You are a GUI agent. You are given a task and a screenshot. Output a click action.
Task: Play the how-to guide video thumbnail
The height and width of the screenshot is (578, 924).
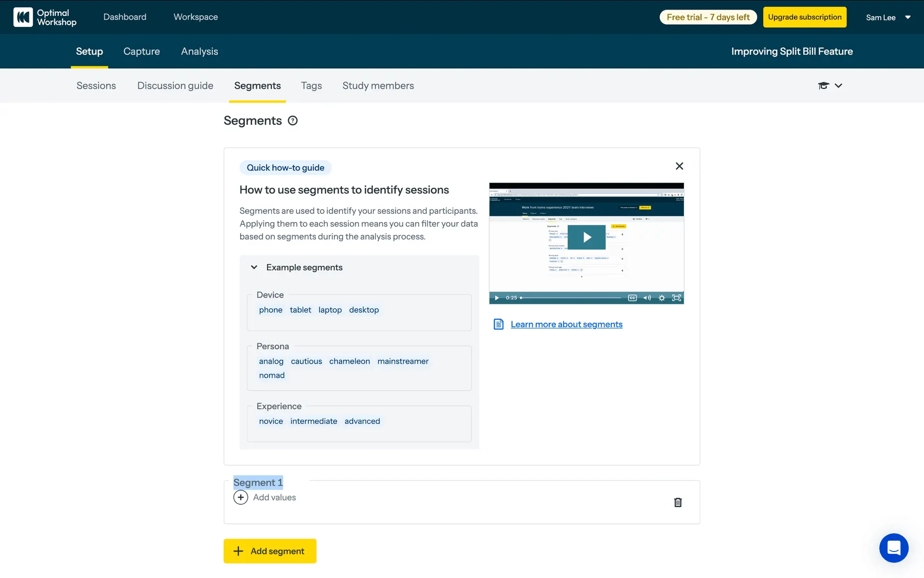(x=586, y=237)
